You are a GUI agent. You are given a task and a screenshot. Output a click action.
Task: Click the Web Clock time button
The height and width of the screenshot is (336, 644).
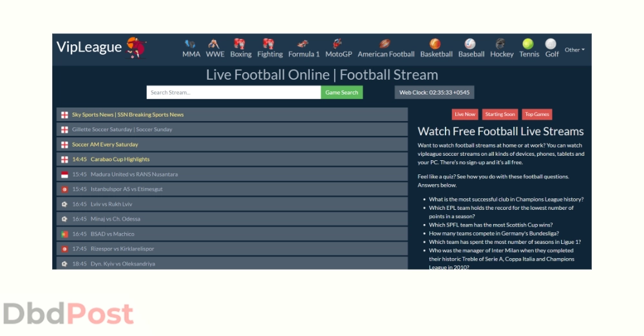pos(434,93)
